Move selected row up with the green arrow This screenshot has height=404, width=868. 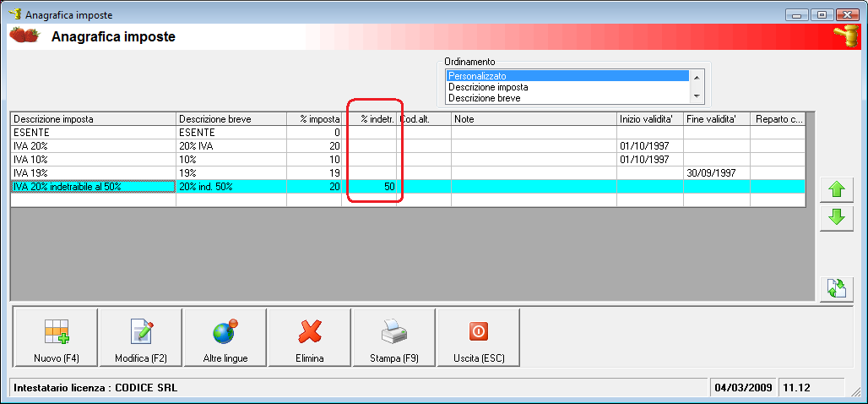pos(837,190)
